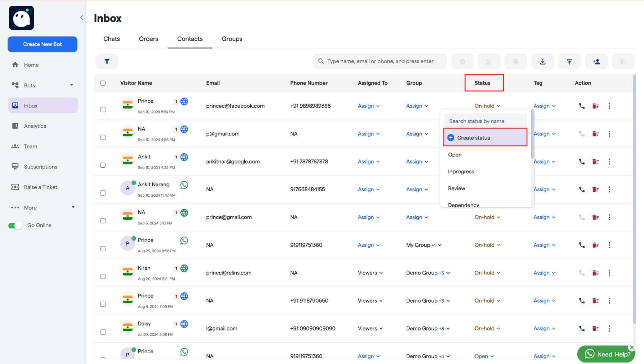Open Analytics from the sidebar

point(43,126)
